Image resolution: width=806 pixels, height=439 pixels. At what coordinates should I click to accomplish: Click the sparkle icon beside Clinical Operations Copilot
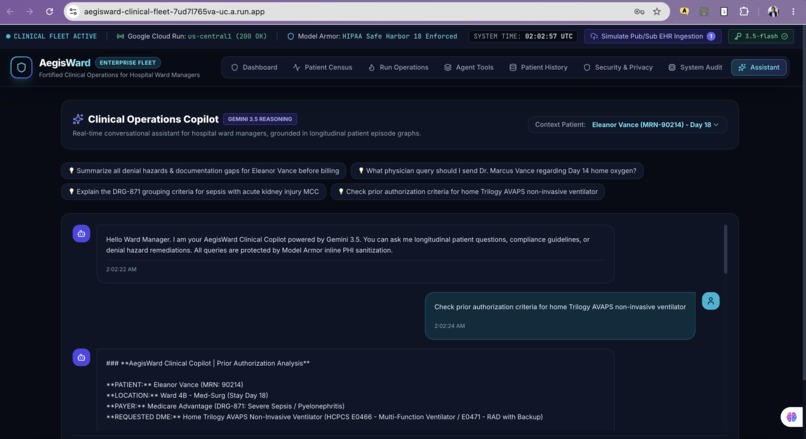(x=78, y=119)
